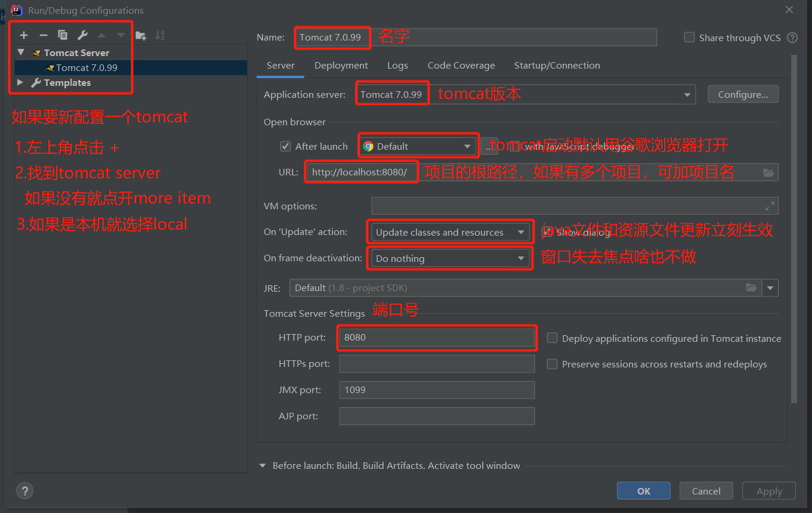Toggle the After launch checkbox
The width and height of the screenshot is (812, 513).
285,146
